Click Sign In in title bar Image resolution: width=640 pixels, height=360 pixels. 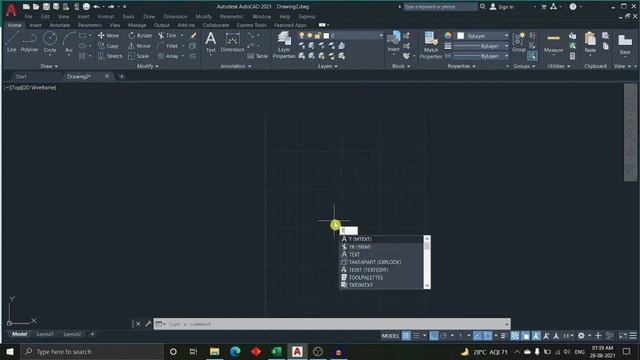[x=502, y=7]
